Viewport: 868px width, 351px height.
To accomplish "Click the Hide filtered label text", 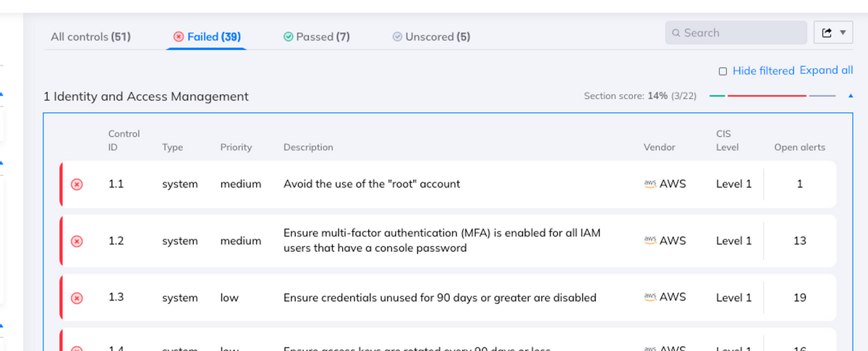I will [763, 71].
